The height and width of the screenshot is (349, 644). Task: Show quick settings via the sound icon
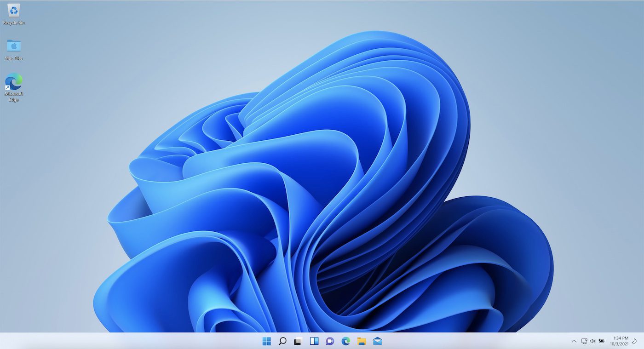click(593, 341)
